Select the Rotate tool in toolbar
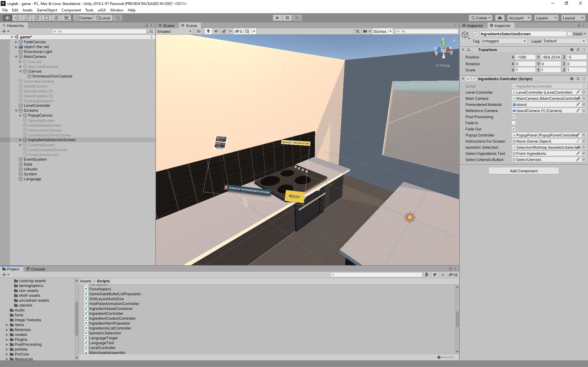 tap(27, 18)
